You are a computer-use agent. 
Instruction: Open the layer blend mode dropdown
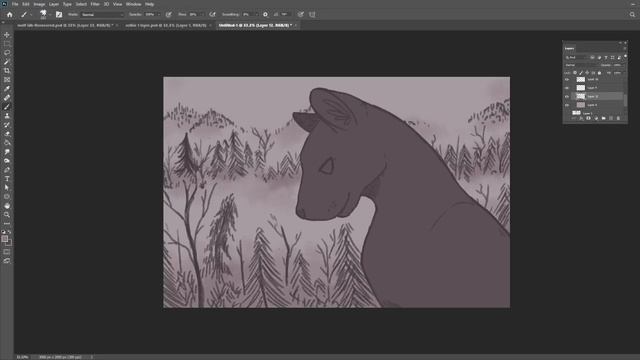(581, 65)
